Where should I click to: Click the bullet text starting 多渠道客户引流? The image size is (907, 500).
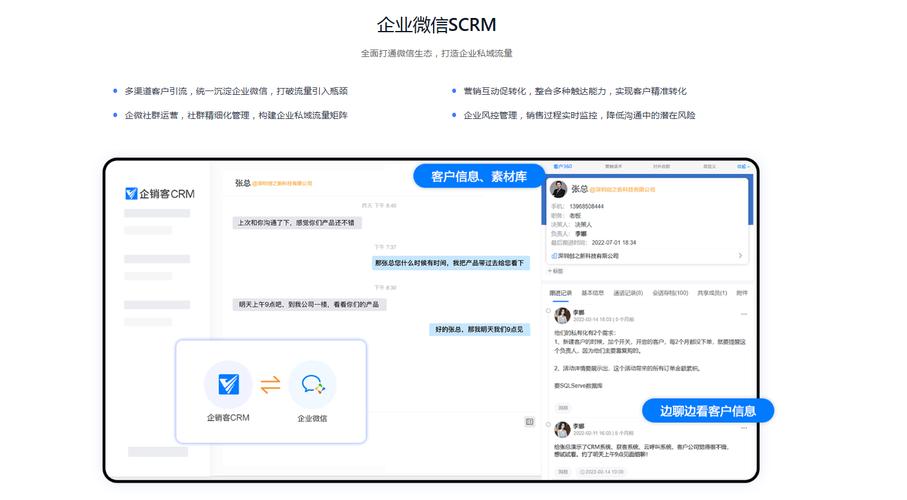click(236, 91)
